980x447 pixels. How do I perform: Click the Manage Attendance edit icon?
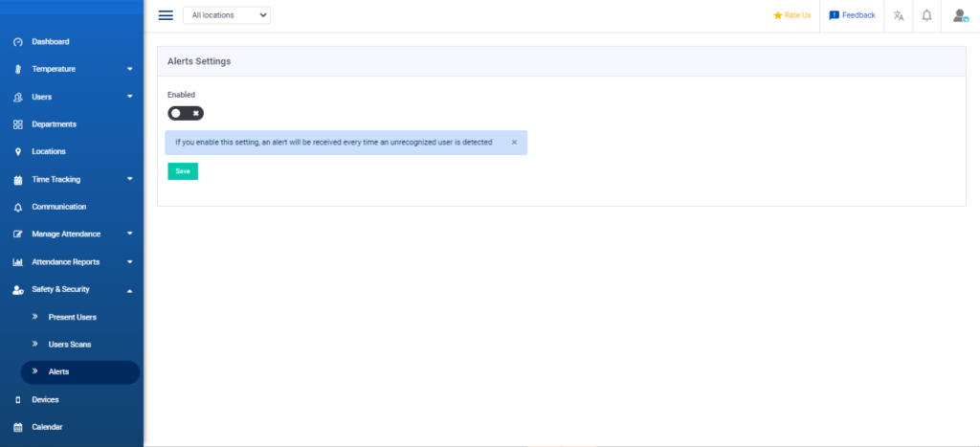click(x=18, y=235)
